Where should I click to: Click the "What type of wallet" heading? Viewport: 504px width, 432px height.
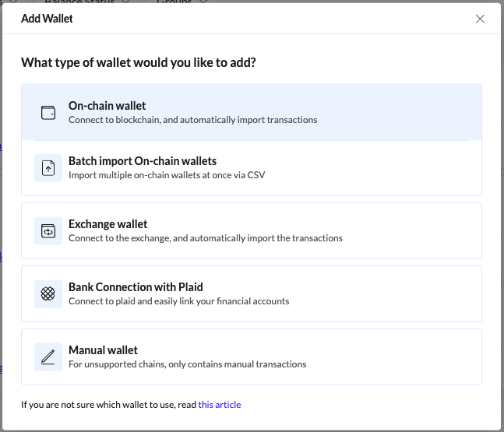(x=139, y=62)
